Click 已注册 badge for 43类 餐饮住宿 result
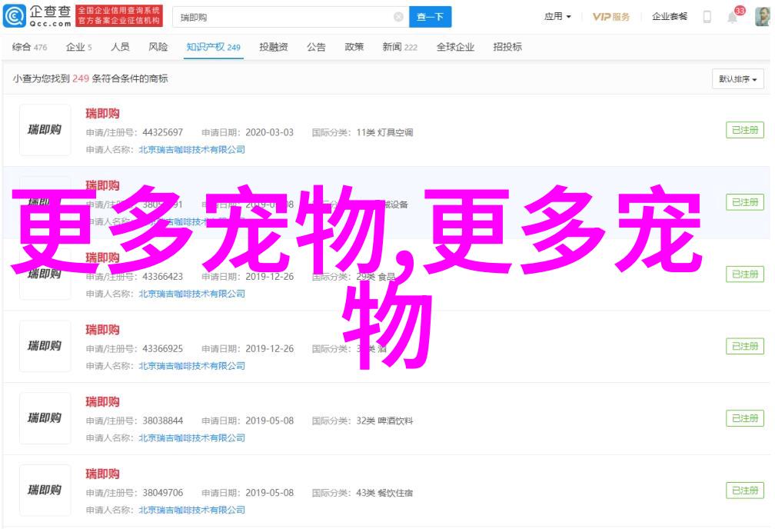This screenshot has width=775, height=532. click(x=745, y=490)
